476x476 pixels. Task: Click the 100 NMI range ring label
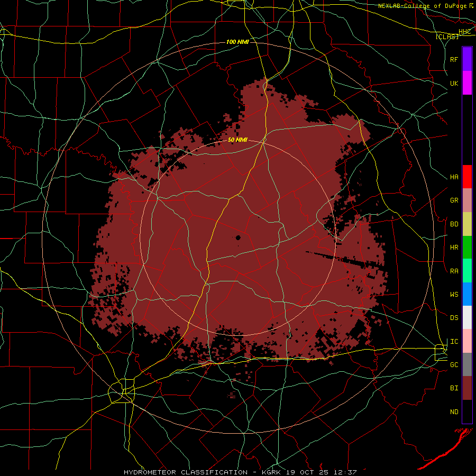pos(237,42)
